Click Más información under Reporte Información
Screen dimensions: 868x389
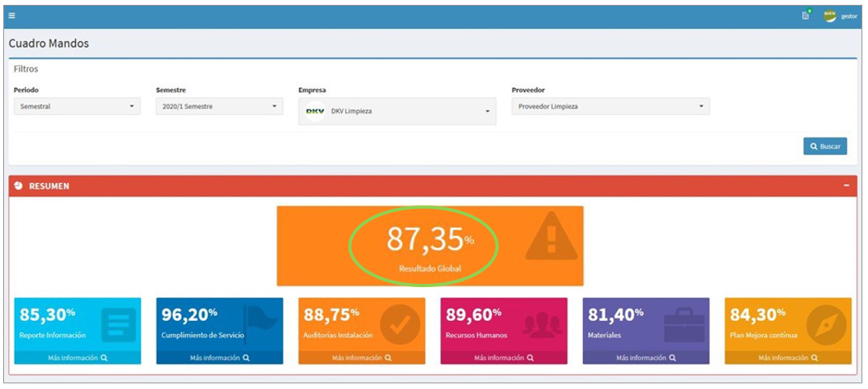(78, 357)
